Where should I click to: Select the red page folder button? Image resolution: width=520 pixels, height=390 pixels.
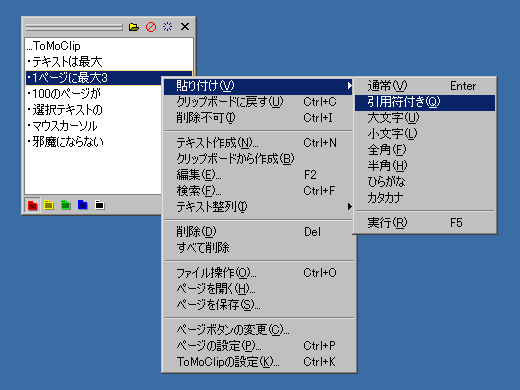point(32,205)
